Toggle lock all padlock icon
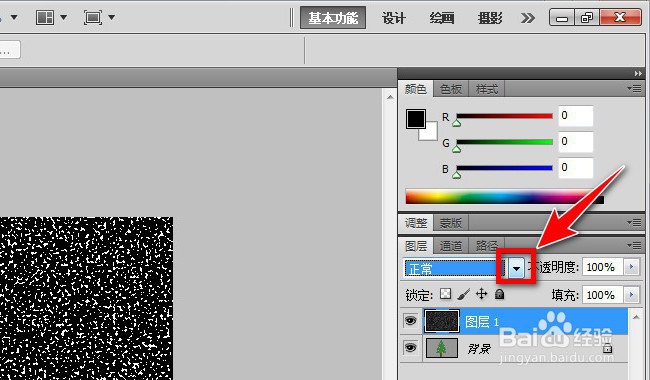This screenshot has height=380, width=650. tap(499, 294)
